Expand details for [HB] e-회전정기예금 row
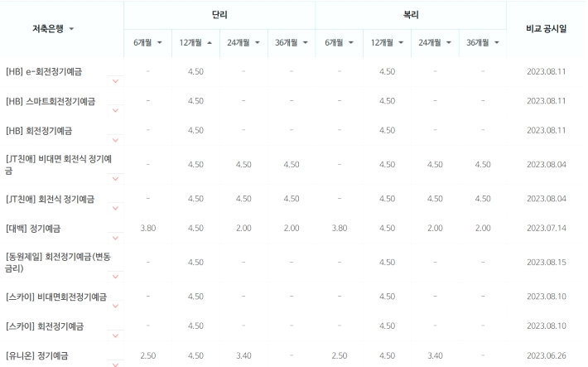588x367 pixels. (115, 81)
